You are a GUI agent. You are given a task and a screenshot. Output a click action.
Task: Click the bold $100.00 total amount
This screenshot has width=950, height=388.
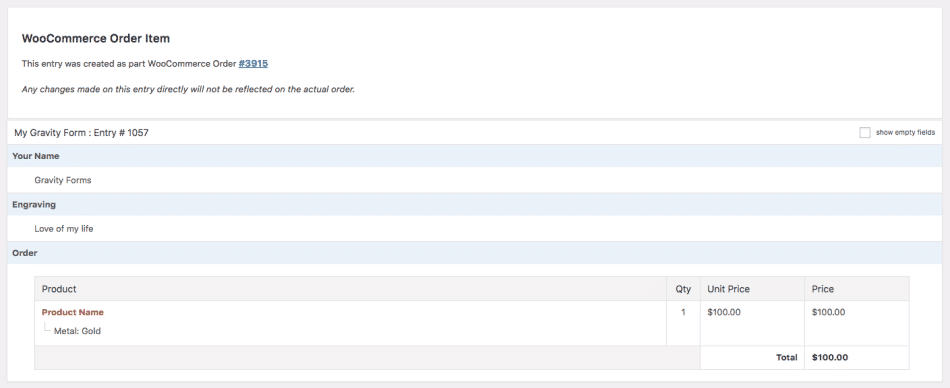click(x=830, y=358)
